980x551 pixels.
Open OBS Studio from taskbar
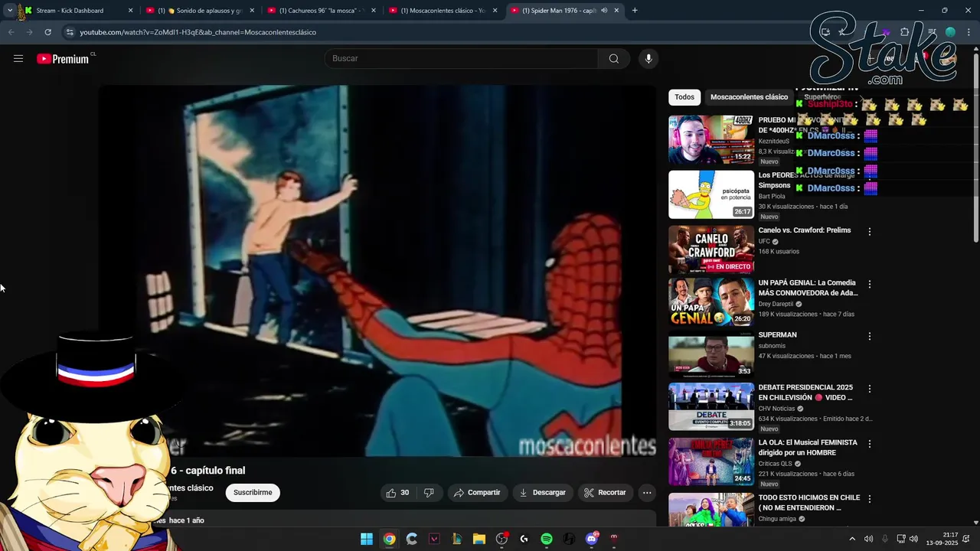(x=501, y=539)
